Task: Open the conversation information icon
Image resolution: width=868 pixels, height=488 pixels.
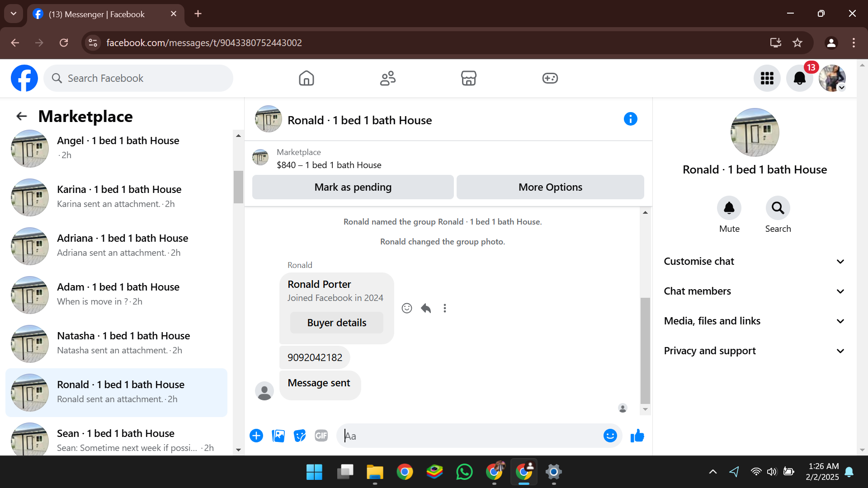Action: 630,119
